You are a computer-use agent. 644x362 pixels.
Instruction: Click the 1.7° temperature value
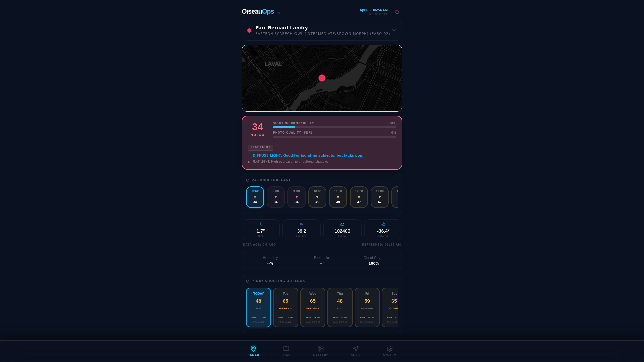(261, 231)
